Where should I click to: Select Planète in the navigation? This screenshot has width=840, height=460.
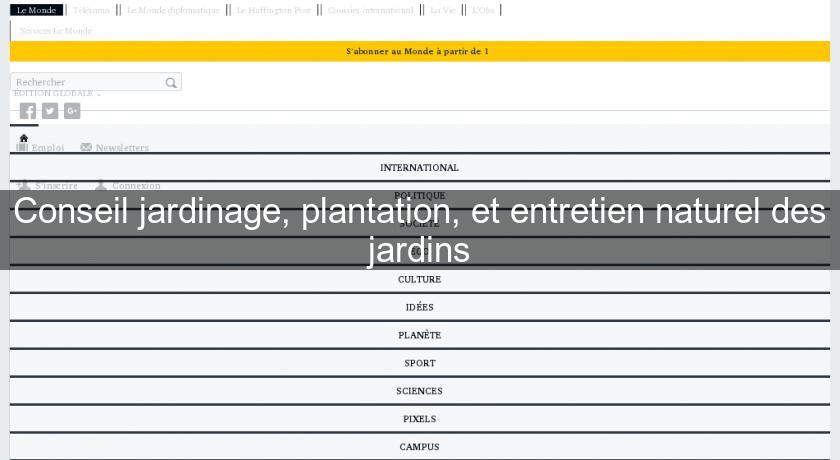[419, 336]
